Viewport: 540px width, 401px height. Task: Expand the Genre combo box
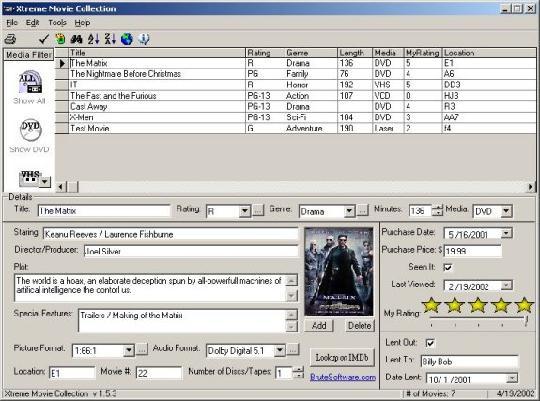[349, 211]
